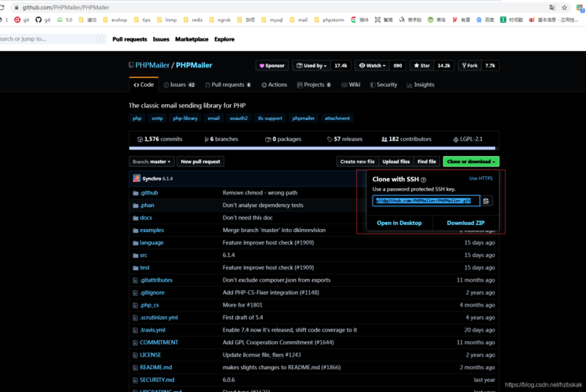Click Synchro's avatar thumbnail

tap(136, 179)
